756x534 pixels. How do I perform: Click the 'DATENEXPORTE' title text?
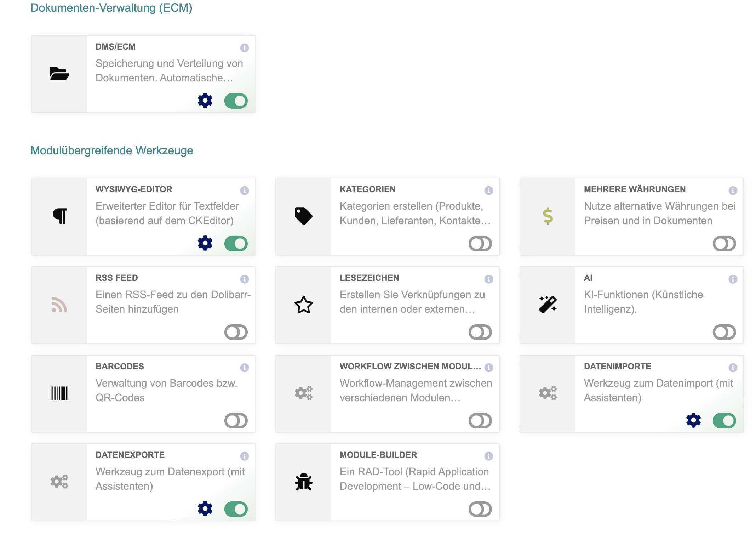[x=130, y=455]
